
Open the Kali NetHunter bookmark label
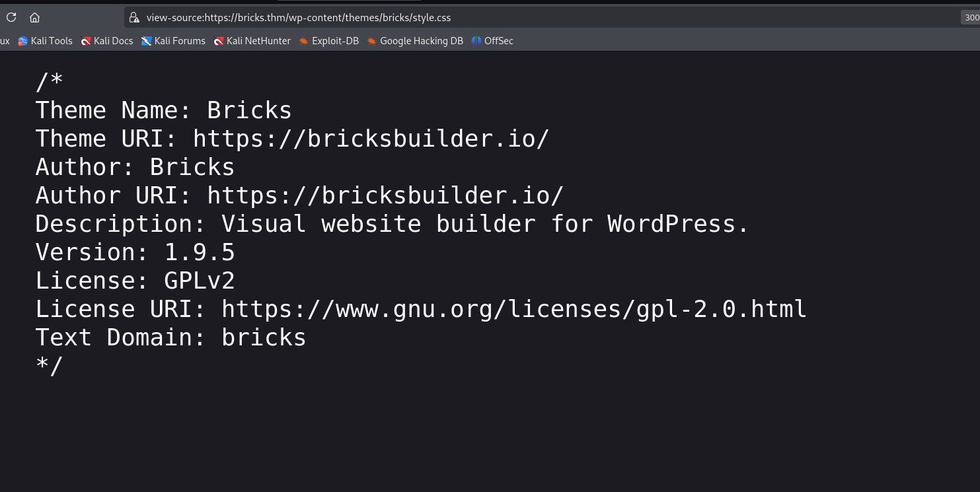pos(258,41)
